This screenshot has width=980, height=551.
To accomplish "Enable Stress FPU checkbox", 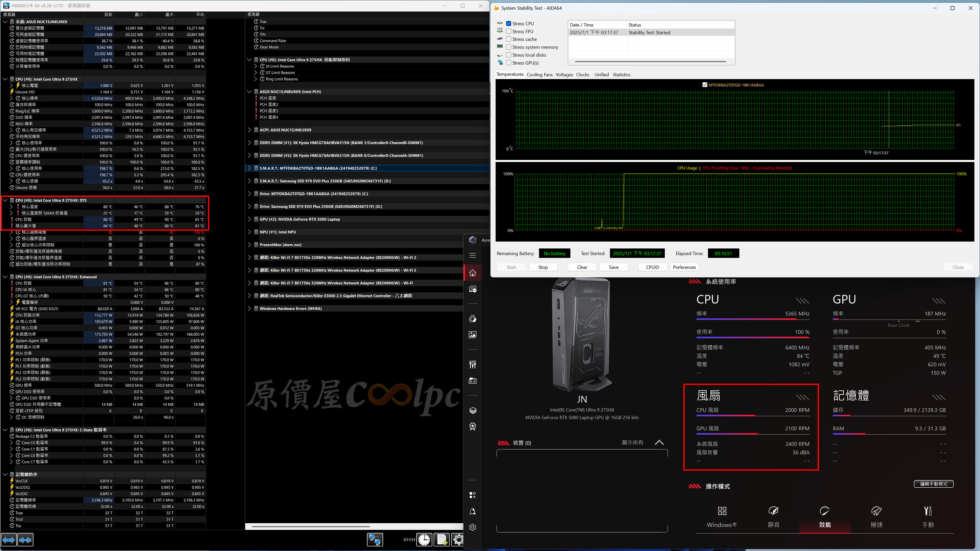I will [x=508, y=32].
